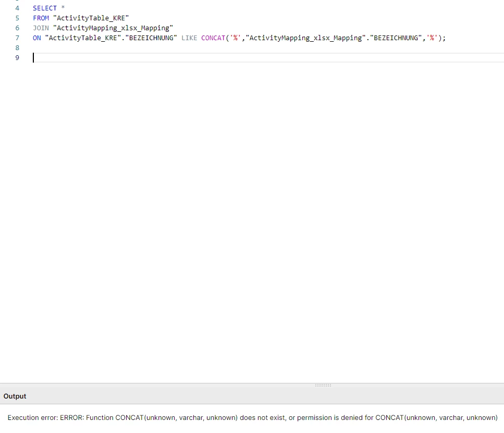Click the Execution error message text
Image resolution: width=504 pixels, height=433 pixels.
[x=253, y=417]
